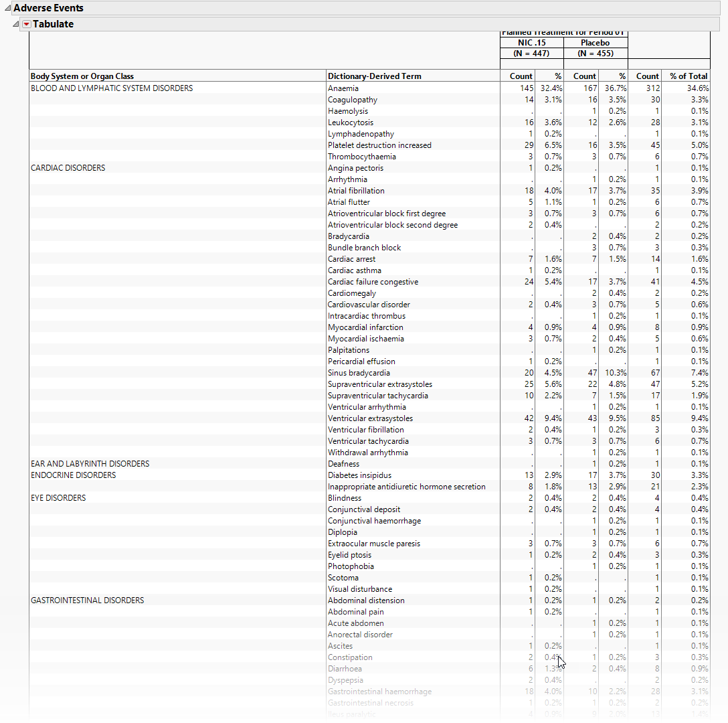Click the Sinus bradycardia term

click(x=359, y=373)
